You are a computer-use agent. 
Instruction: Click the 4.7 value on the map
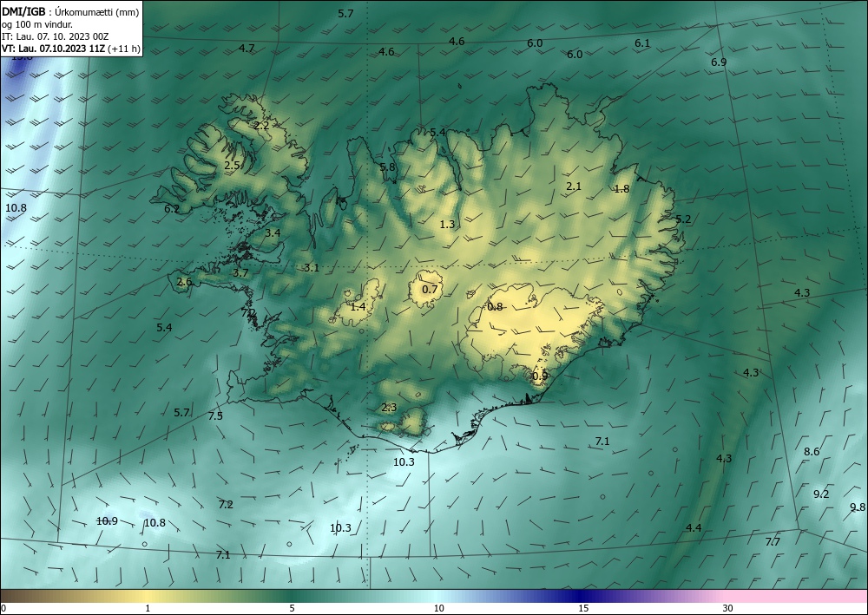pyautogui.click(x=247, y=48)
